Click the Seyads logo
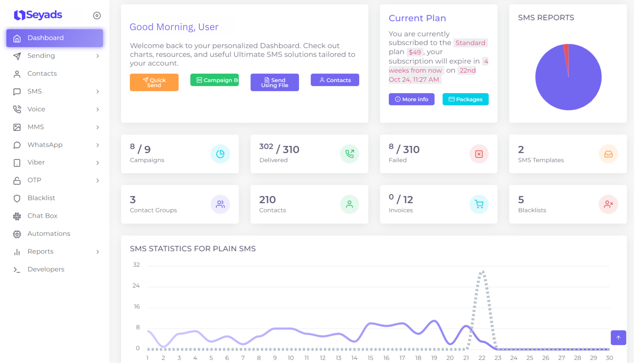 pos(38,15)
